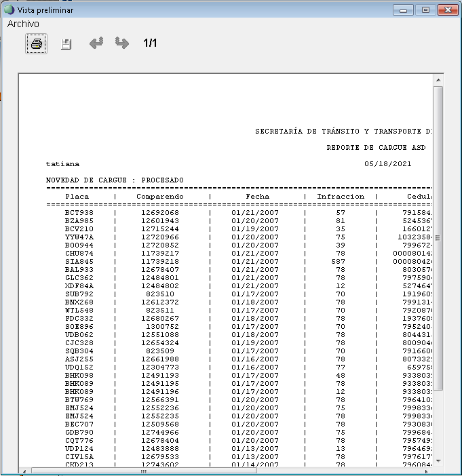Open the Archivo menu
The width and height of the screenshot is (462, 476).
coord(23,24)
